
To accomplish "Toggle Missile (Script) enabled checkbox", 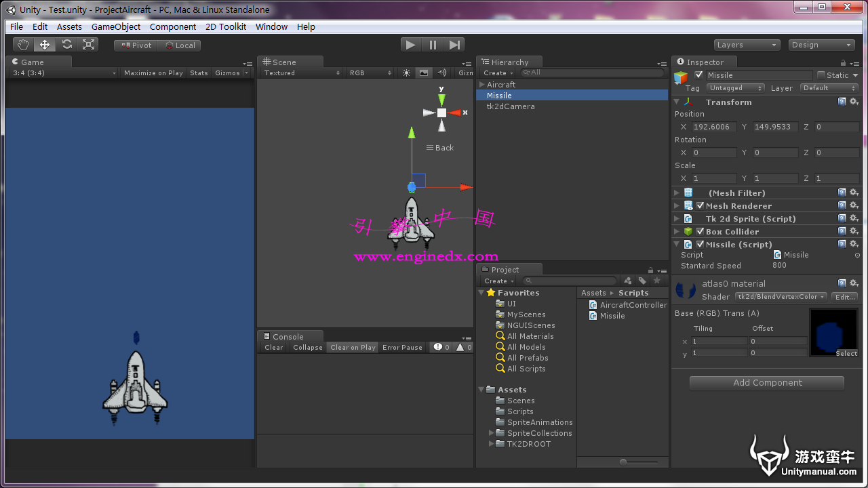I will coord(700,244).
